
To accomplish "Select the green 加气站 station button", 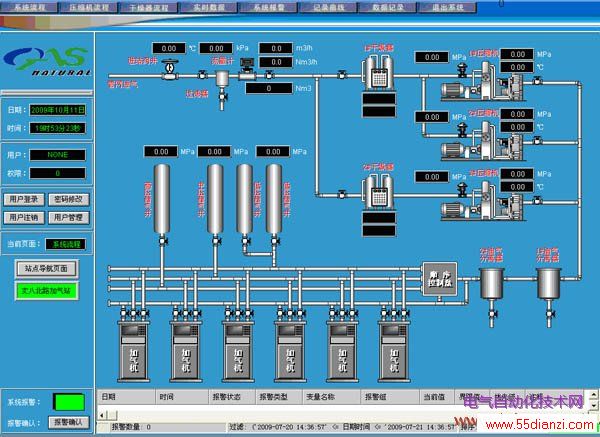I will 46,291.
